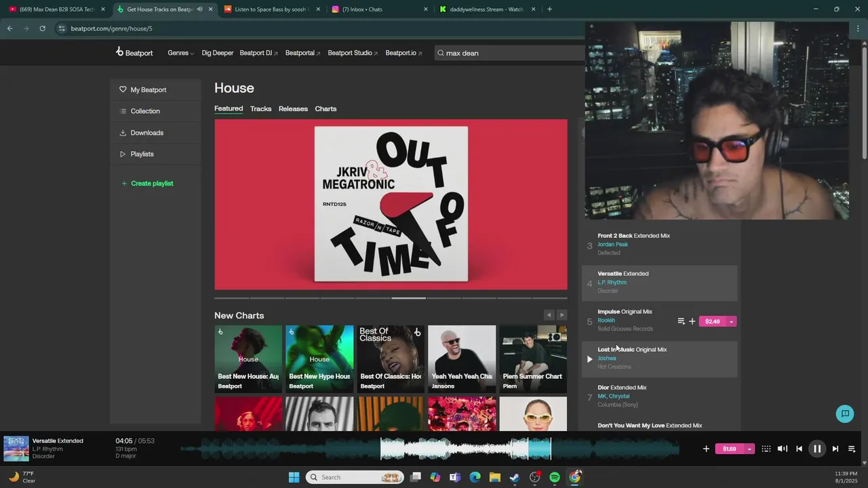868x488 pixels.
Task: Open Beatport.io link
Action: point(403,53)
